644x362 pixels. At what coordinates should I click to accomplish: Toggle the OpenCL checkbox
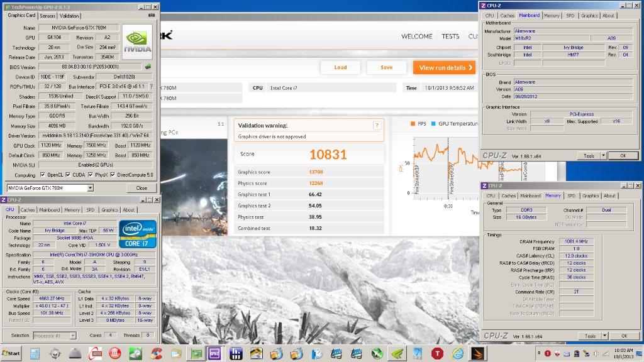coord(42,175)
